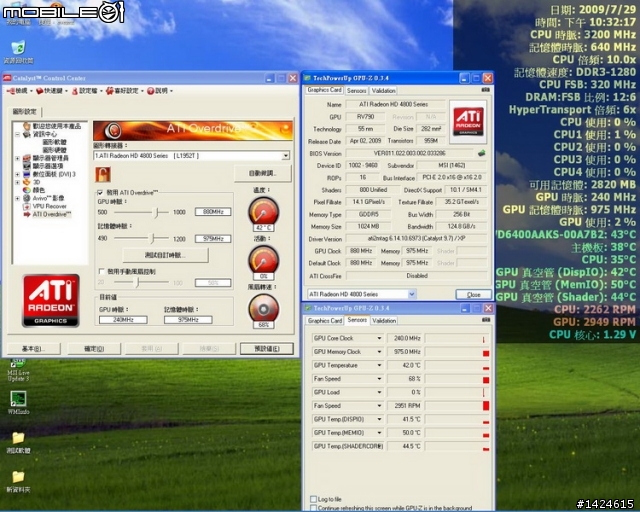Select the 新資料夾 folder on the desktop
Image resolution: width=640 pixels, height=512 pixels.
[x=18, y=482]
